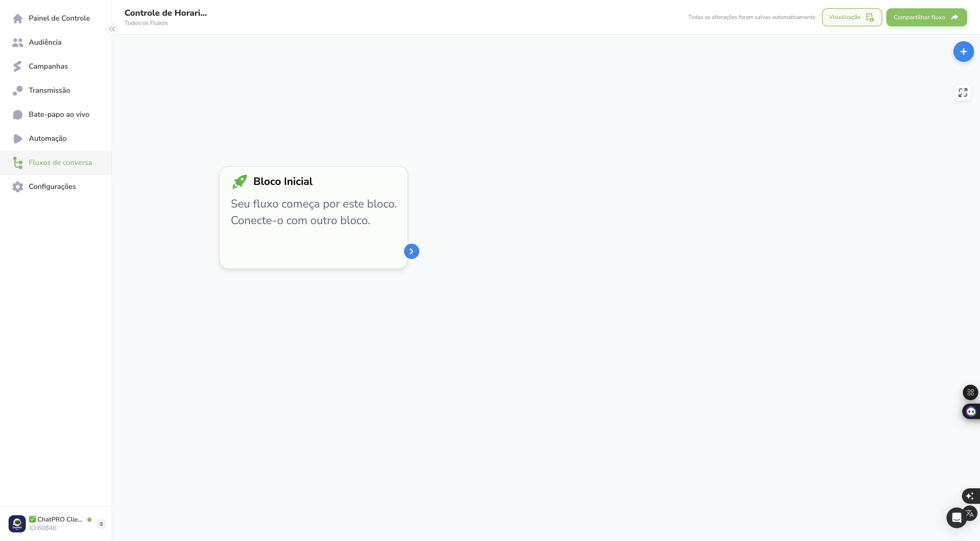Screen dimensions: 980x541
Task: Click the green flow tree icon
Action: pos(17,163)
